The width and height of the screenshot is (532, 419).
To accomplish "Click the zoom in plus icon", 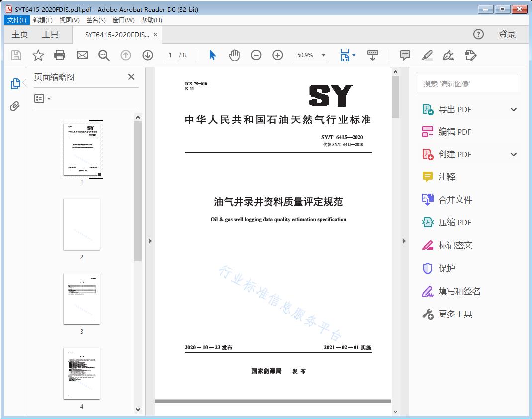I will point(278,55).
